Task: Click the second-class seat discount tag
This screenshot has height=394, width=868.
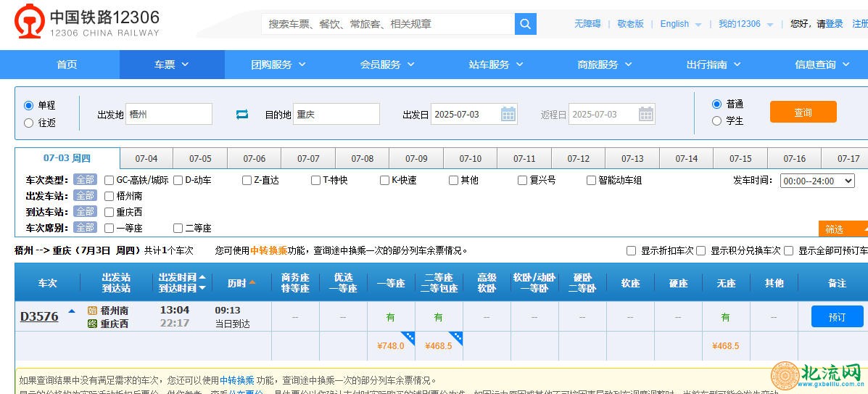Action: [455, 338]
